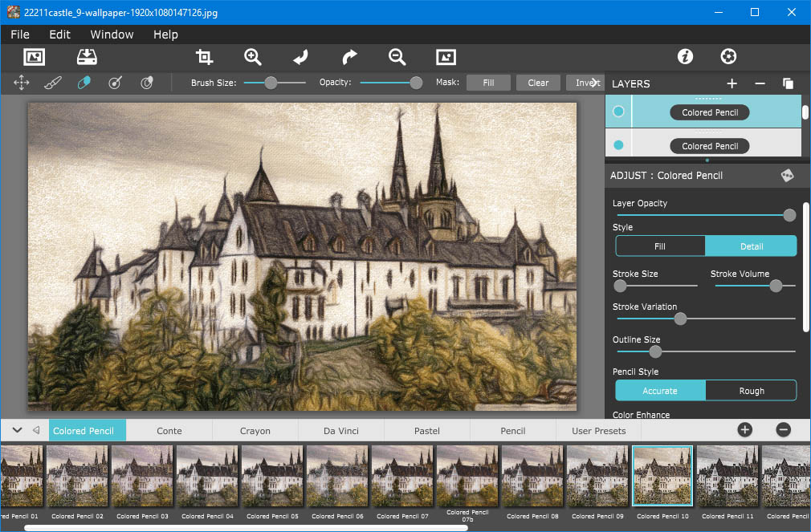Click the Mask Invert button
811x532 pixels.
(585, 83)
